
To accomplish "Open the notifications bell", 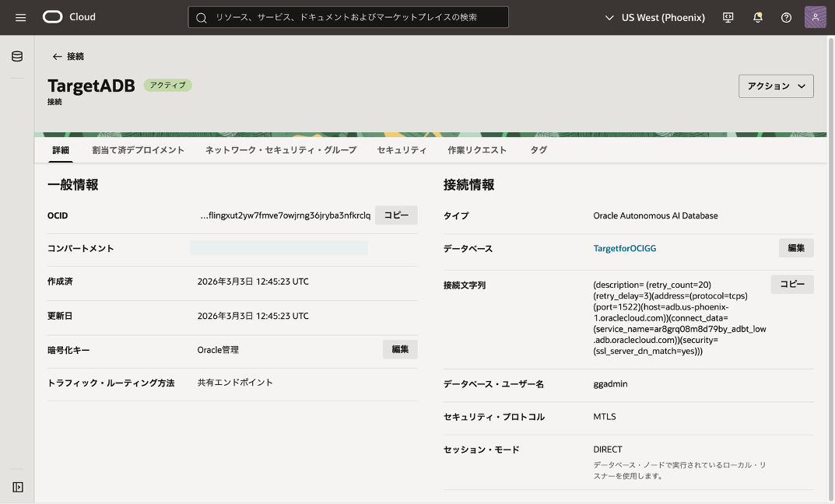I will click(x=757, y=17).
